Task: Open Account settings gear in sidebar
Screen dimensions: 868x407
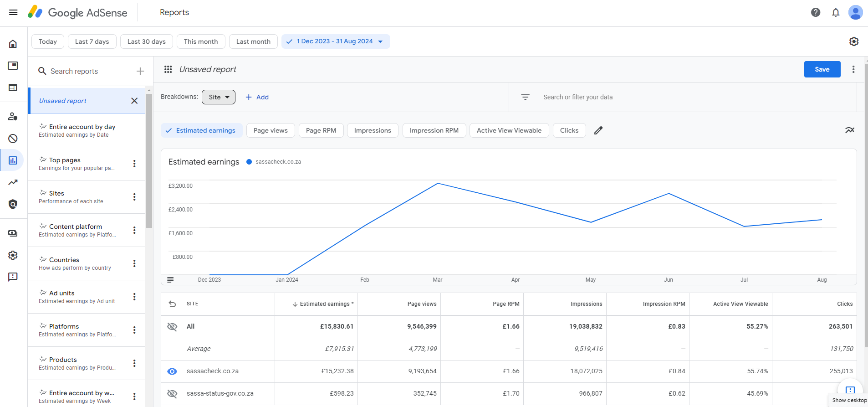Action: point(13,255)
